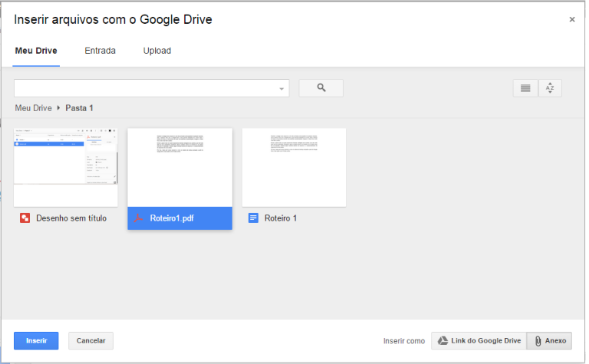Image resolution: width=589 pixels, height=364 pixels.
Task: Select the Desenho sem título thumbnail
Action: [66, 167]
